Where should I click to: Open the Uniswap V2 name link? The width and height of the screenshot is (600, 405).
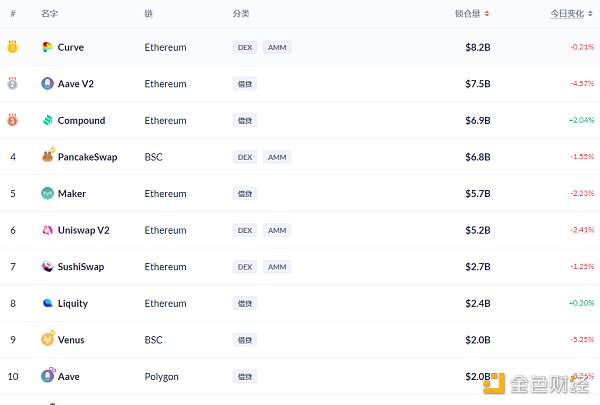click(83, 230)
